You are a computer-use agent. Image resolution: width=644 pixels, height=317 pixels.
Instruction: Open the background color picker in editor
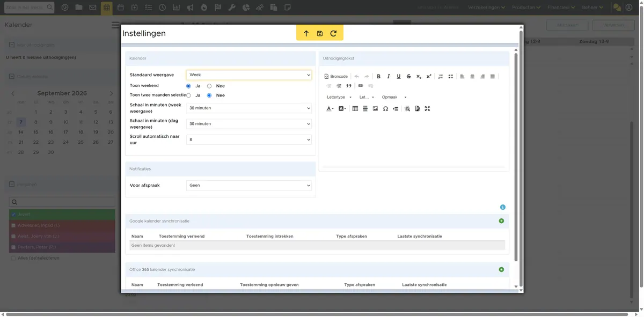click(342, 109)
